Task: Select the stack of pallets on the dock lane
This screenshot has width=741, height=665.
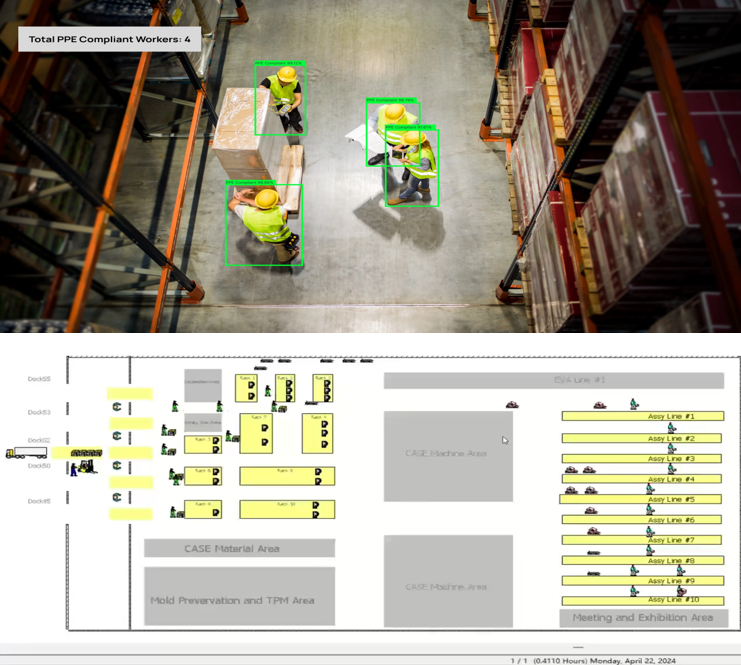Action: [x=86, y=453]
